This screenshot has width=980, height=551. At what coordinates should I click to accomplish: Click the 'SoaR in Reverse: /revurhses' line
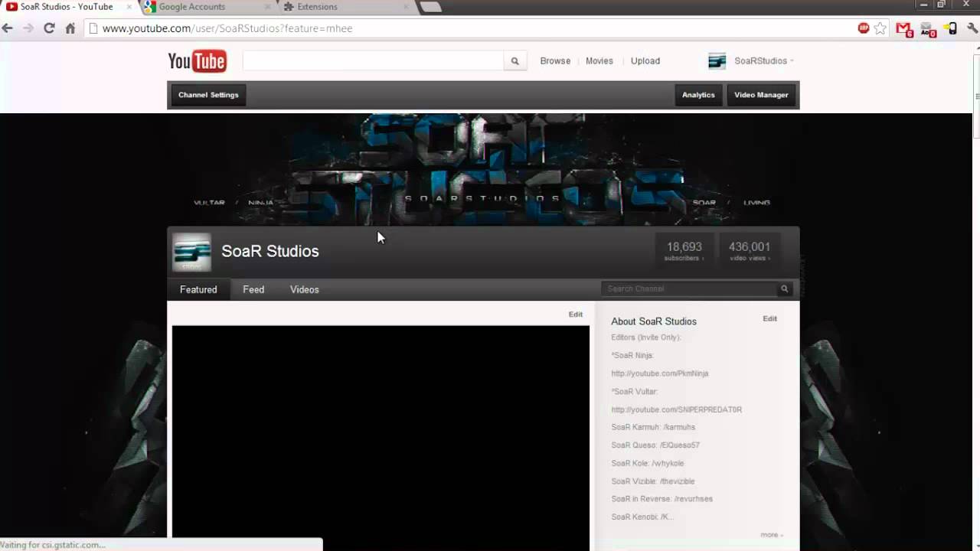pyautogui.click(x=662, y=499)
